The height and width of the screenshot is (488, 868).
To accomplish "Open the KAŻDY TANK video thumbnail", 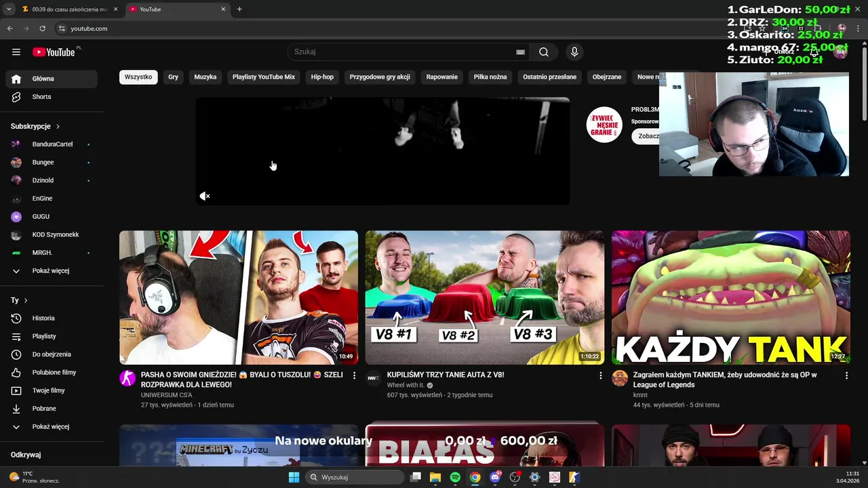I will tap(731, 298).
